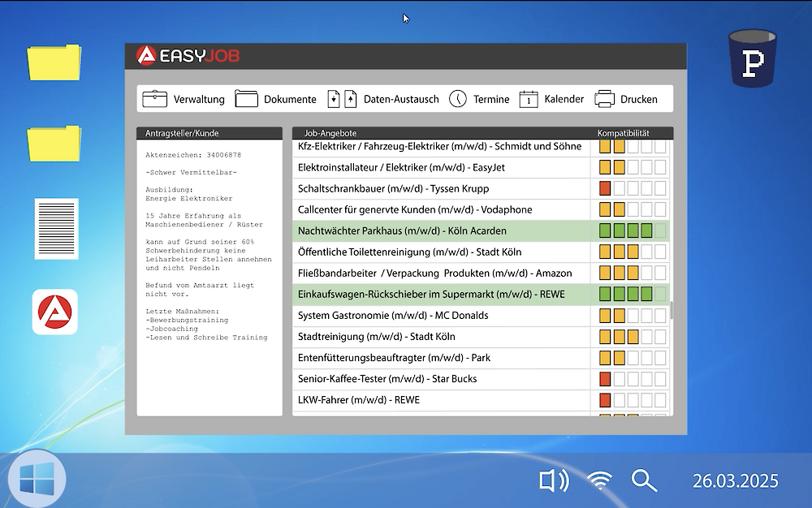Select the Nachtwächter Parkhaus job offer
The width and height of the screenshot is (812, 508).
tap(402, 231)
